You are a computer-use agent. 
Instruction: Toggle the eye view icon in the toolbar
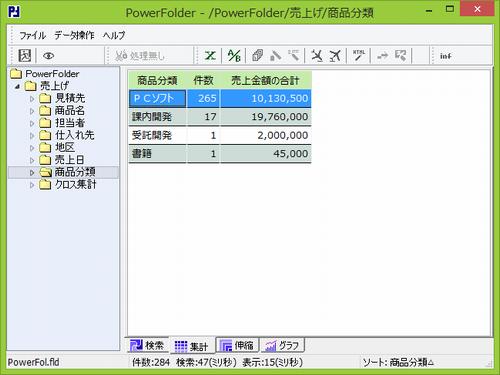click(x=49, y=56)
